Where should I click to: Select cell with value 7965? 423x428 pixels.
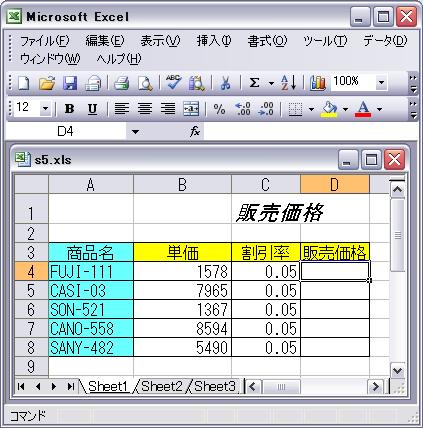pyautogui.click(x=182, y=291)
